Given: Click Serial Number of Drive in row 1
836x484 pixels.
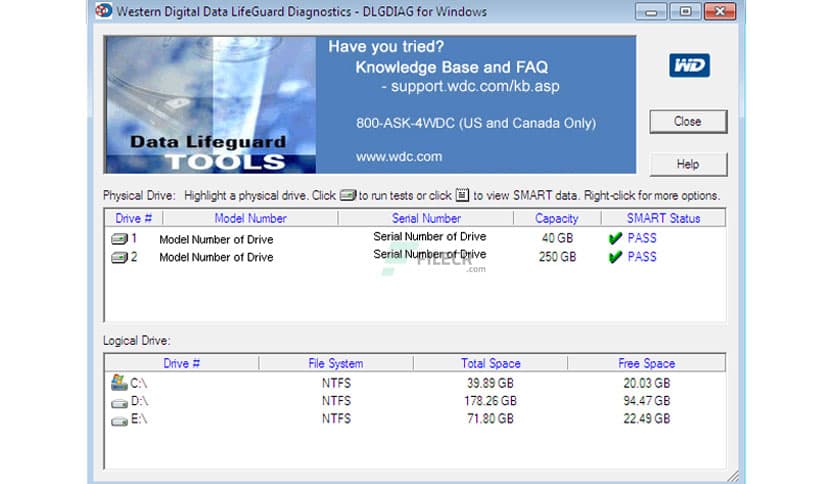Looking at the screenshot, I should [x=430, y=236].
